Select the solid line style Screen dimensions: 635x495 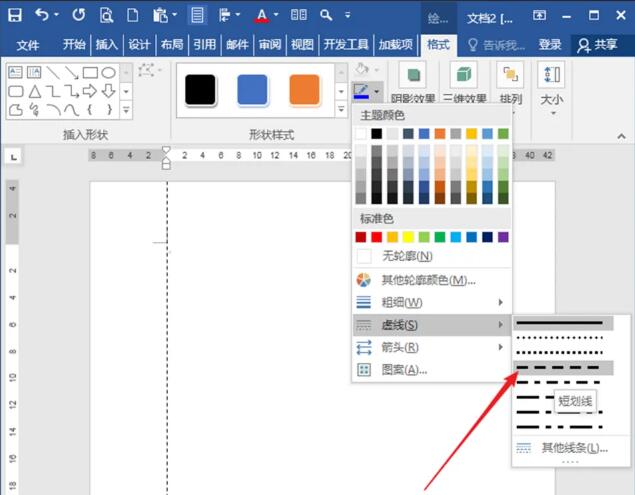[x=563, y=323]
